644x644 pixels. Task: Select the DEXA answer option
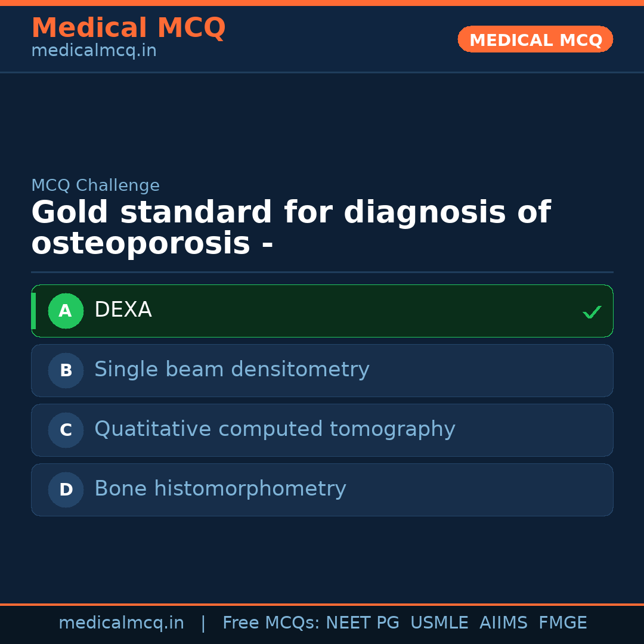coord(322,311)
